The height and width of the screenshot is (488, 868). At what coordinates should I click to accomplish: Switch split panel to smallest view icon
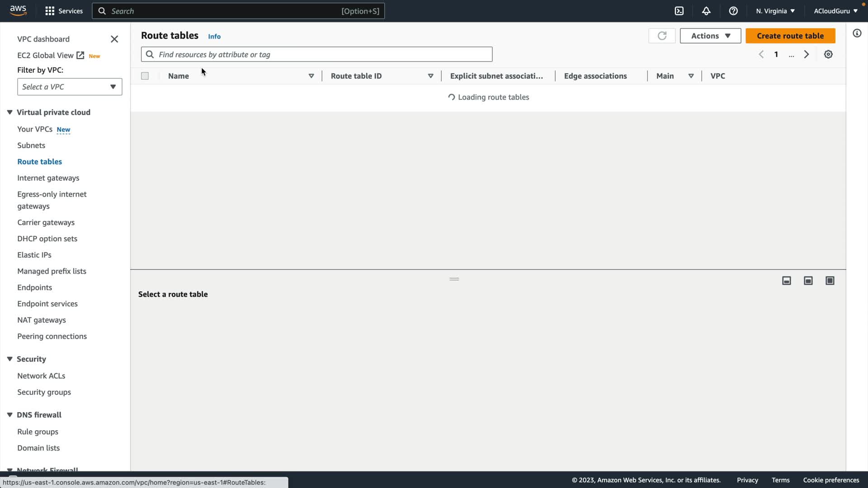tap(787, 281)
